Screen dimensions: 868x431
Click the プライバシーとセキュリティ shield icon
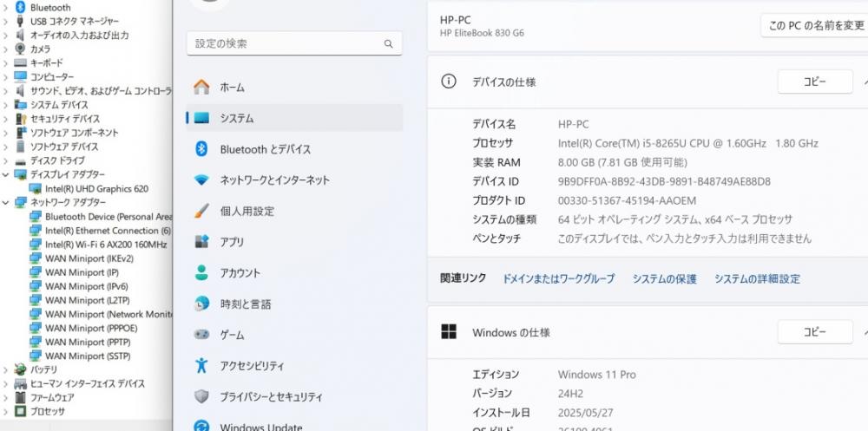[x=201, y=396]
